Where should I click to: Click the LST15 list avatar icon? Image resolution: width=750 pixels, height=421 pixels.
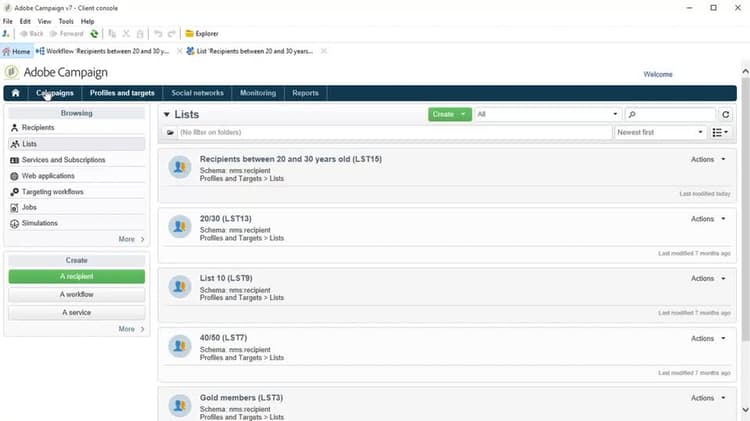[x=180, y=167]
